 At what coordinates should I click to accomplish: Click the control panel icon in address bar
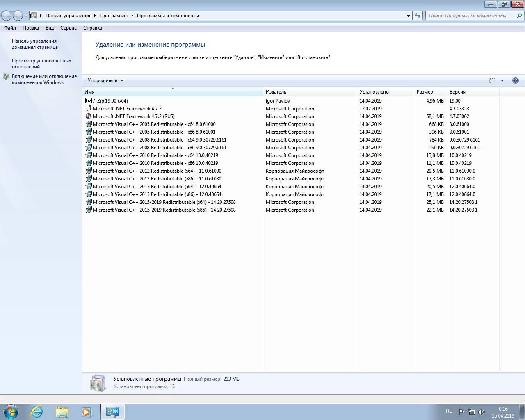(x=34, y=16)
